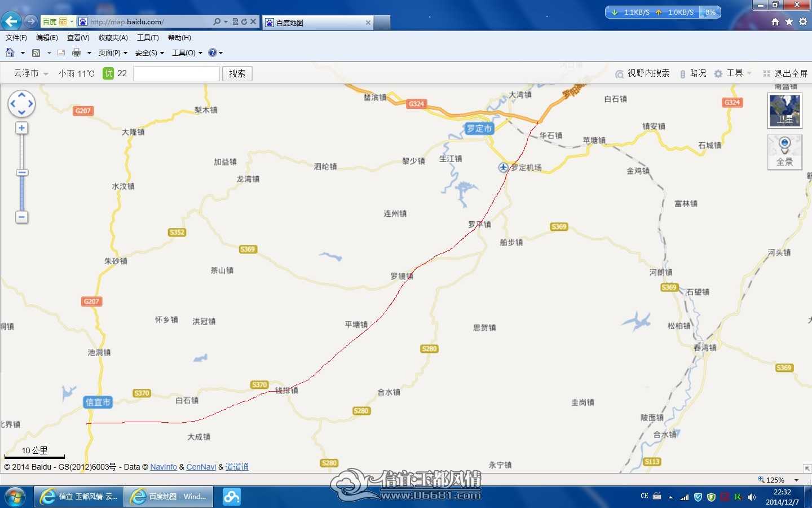
Task: Click the map zoom out minus button
Action: pyautogui.click(x=21, y=217)
